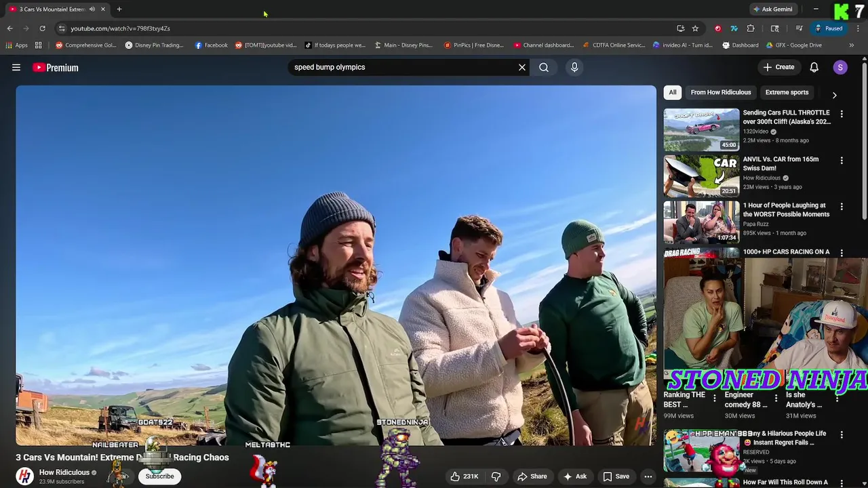Screen dimensions: 868x488
Task: Go back using the browser back arrow
Action: (9, 28)
